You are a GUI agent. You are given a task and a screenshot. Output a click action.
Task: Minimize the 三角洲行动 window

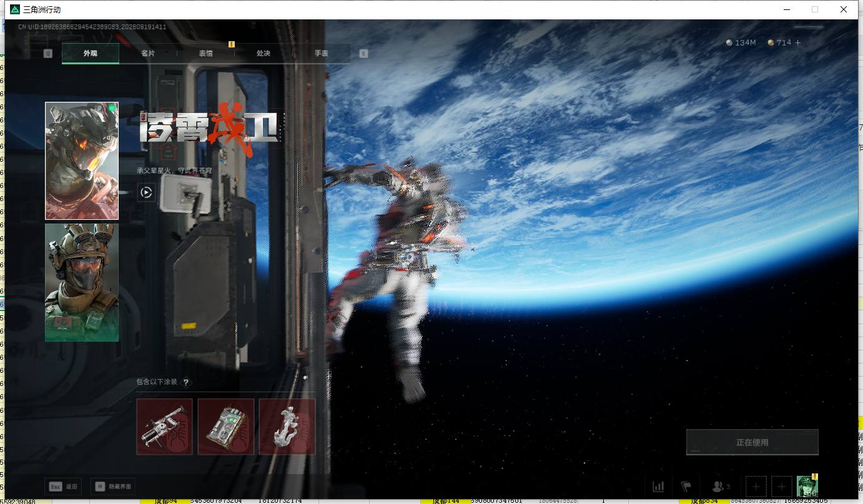click(786, 9)
